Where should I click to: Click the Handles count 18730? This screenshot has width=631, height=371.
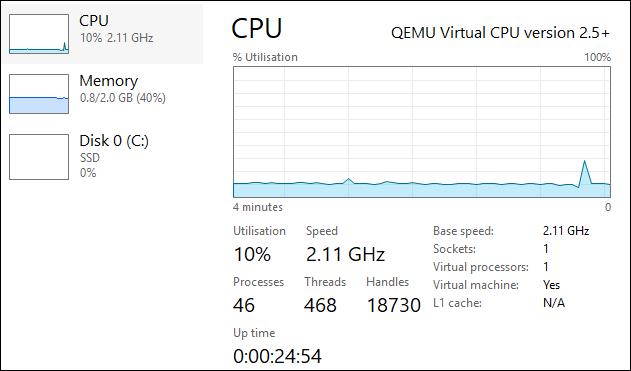click(x=394, y=305)
